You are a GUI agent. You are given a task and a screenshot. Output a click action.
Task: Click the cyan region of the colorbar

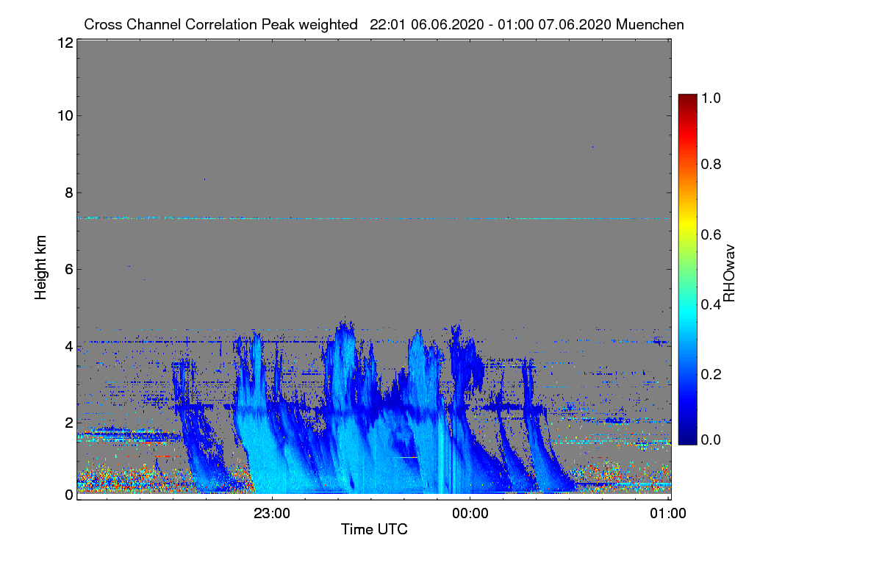tap(687, 312)
